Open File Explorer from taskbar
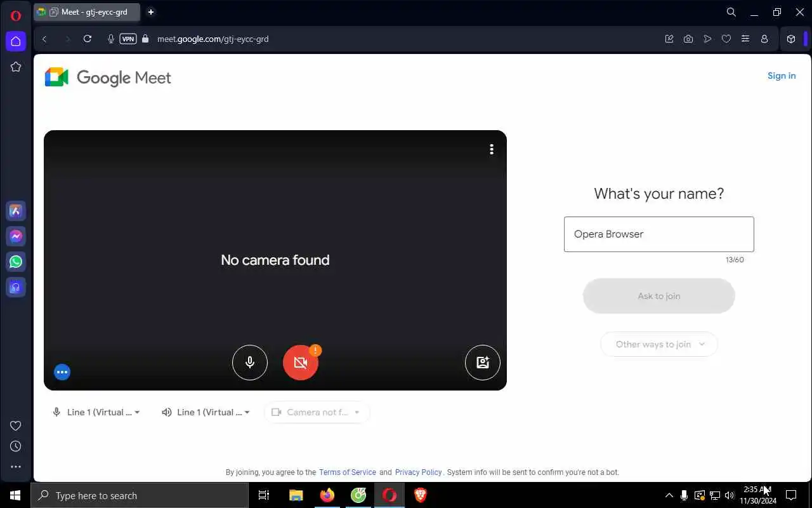This screenshot has height=508, width=812. pyautogui.click(x=296, y=495)
